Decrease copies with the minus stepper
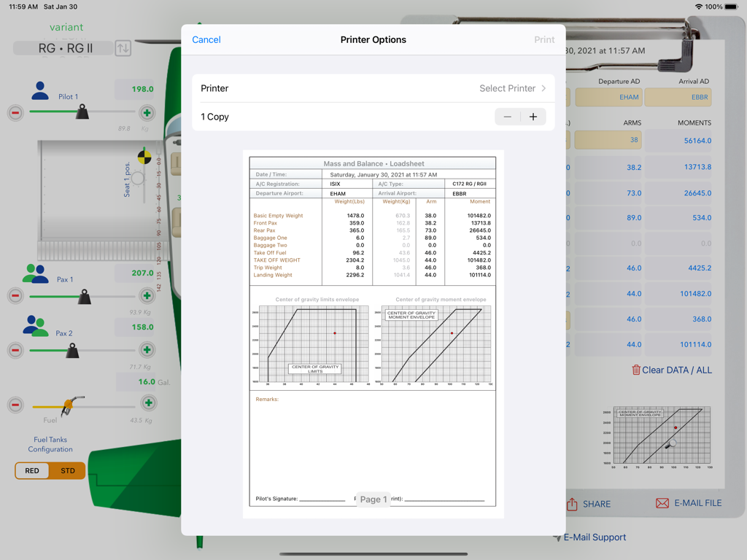The height and width of the screenshot is (560, 747). coord(508,116)
